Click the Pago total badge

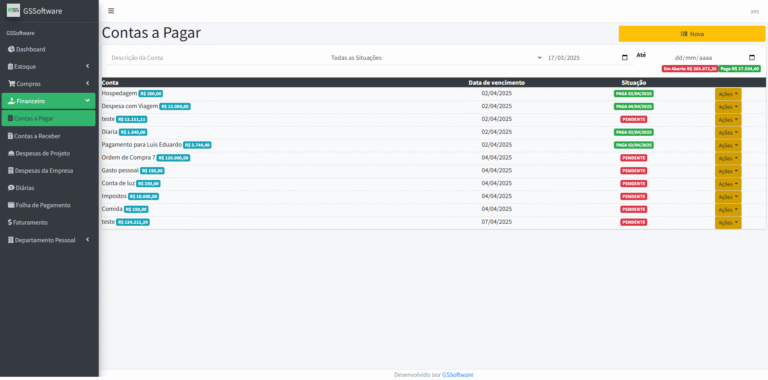[x=740, y=69]
